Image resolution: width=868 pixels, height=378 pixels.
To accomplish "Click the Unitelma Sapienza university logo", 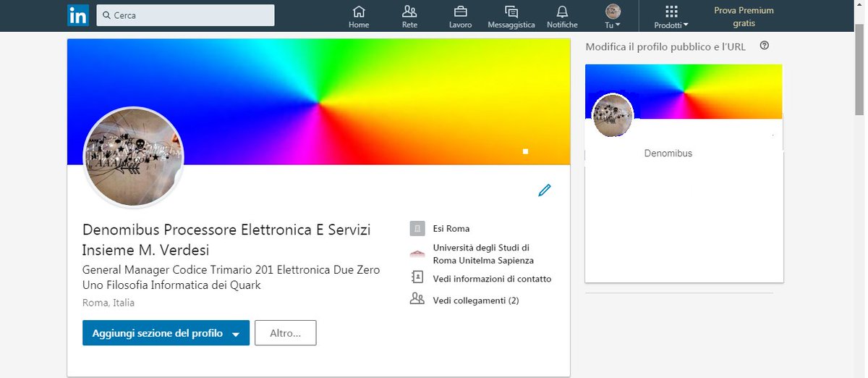I will [x=417, y=253].
